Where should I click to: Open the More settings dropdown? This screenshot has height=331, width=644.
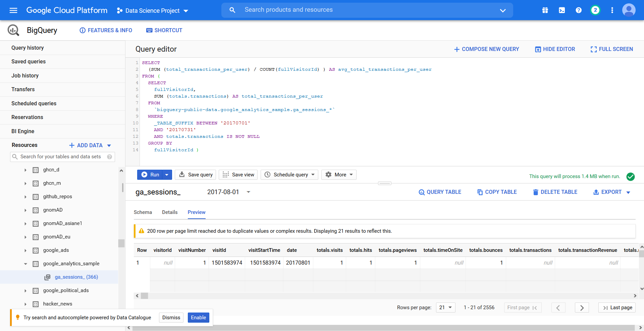tap(339, 175)
